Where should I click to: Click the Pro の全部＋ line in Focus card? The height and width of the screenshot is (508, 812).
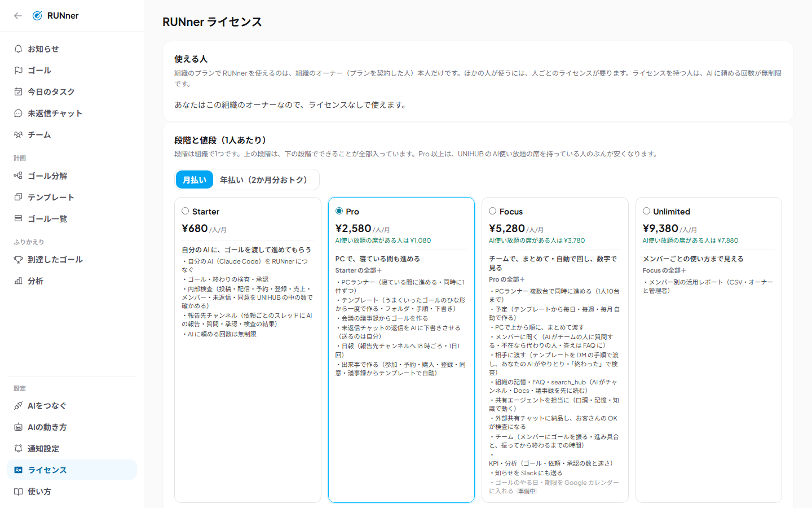point(507,279)
